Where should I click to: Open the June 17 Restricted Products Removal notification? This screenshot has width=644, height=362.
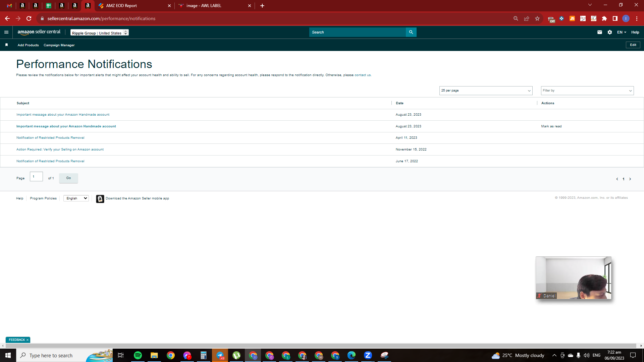pyautogui.click(x=50, y=161)
